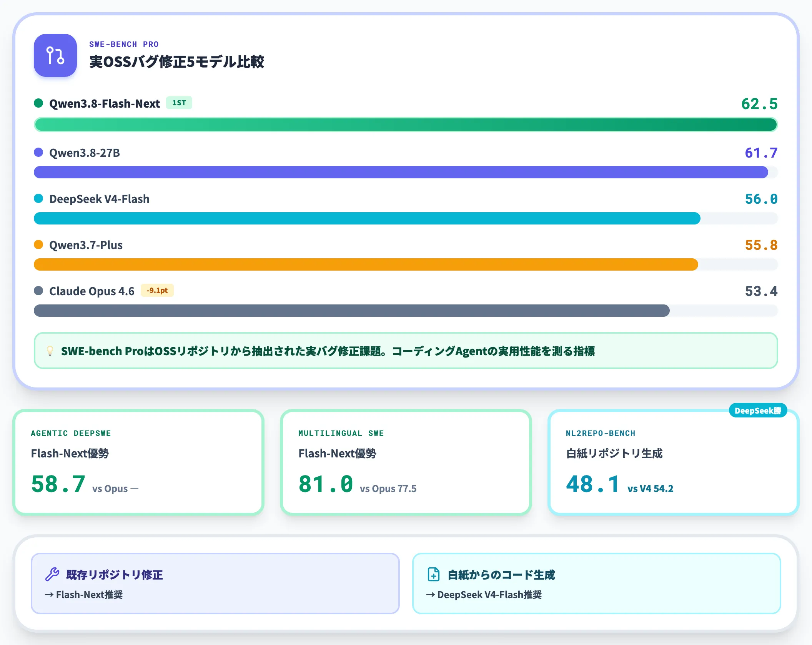Click the NL2REPO-BENCH label
This screenshot has height=645, width=812.
point(601,433)
